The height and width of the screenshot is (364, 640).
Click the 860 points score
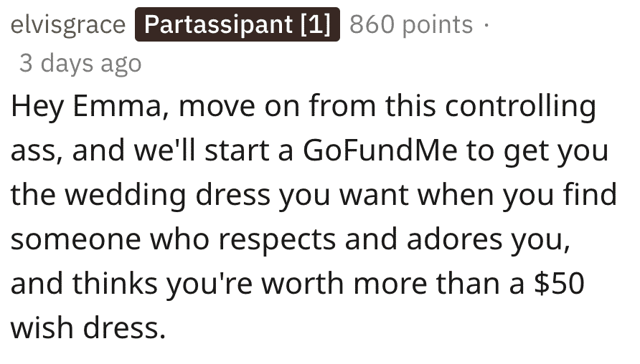(x=411, y=24)
